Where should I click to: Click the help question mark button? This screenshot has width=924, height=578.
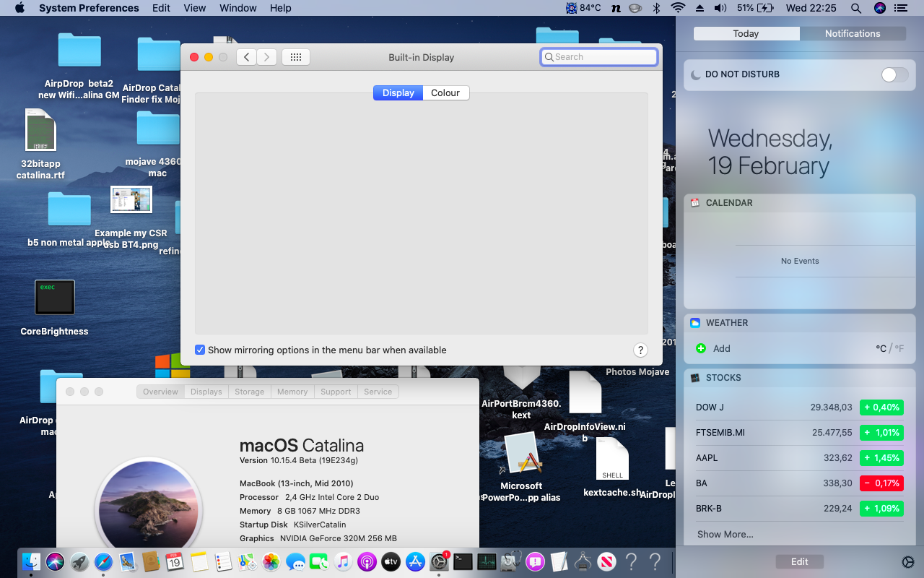coord(640,350)
